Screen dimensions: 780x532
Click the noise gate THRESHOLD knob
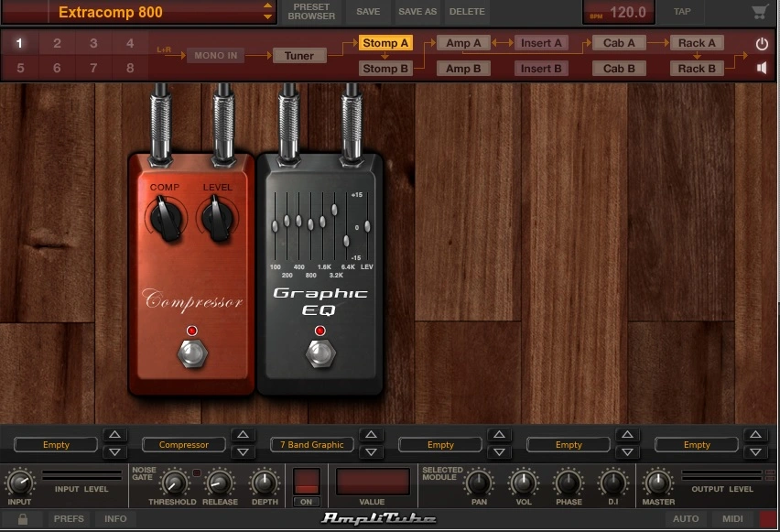point(170,482)
